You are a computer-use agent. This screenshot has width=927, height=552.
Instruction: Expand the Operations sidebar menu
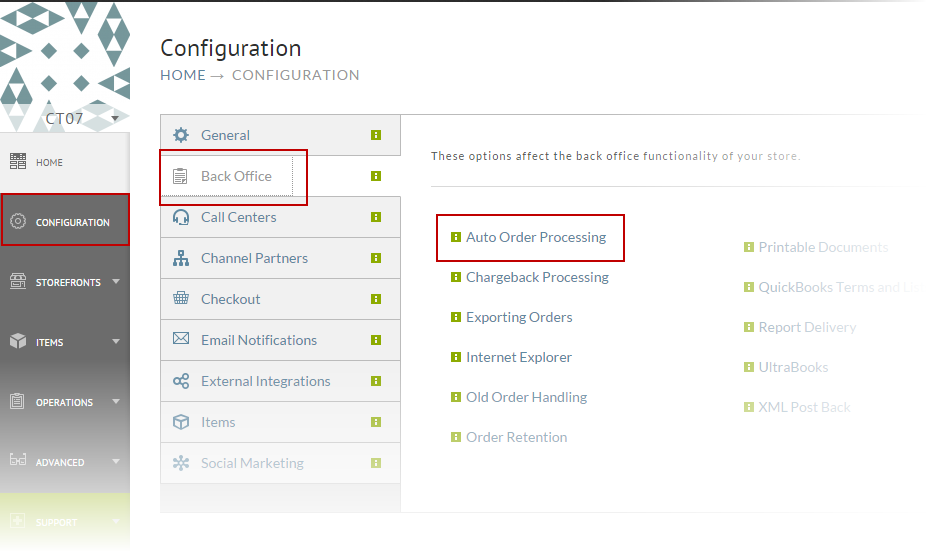pyautogui.click(x=65, y=402)
